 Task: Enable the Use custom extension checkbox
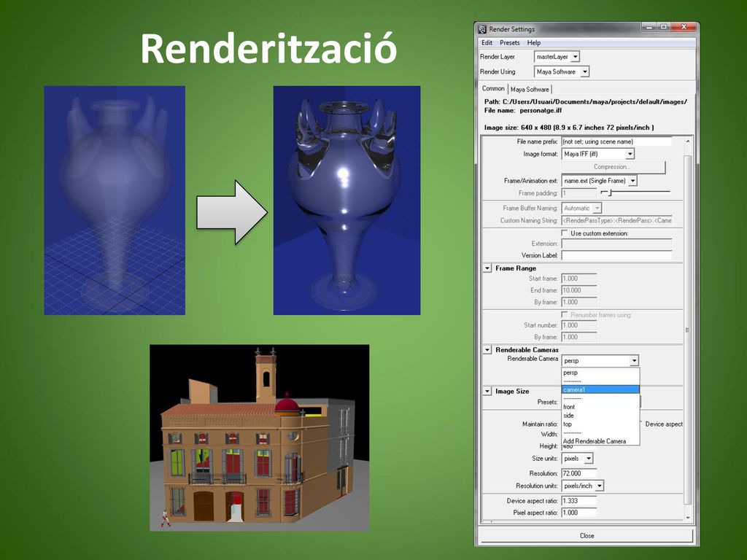pos(565,233)
